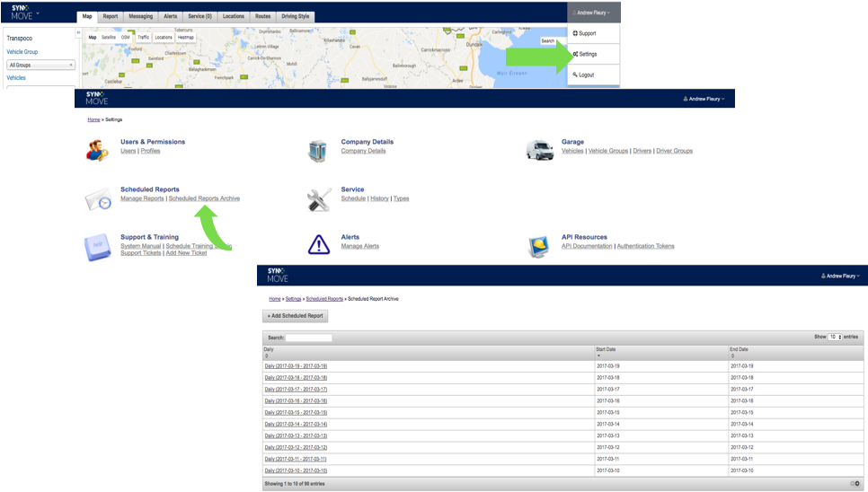Click the map Search button

[547, 41]
